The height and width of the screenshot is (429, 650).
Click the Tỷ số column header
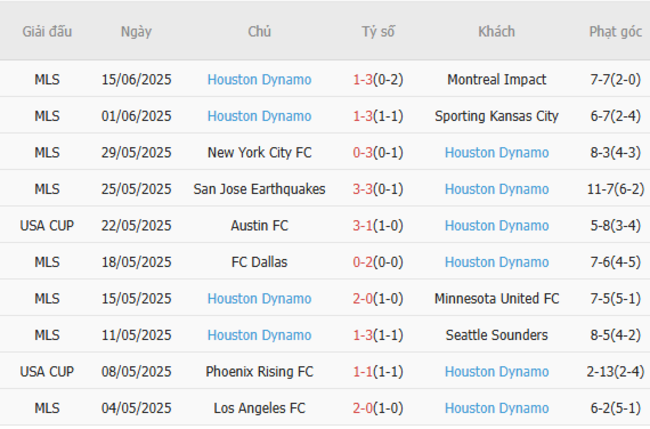pyautogui.click(x=378, y=31)
